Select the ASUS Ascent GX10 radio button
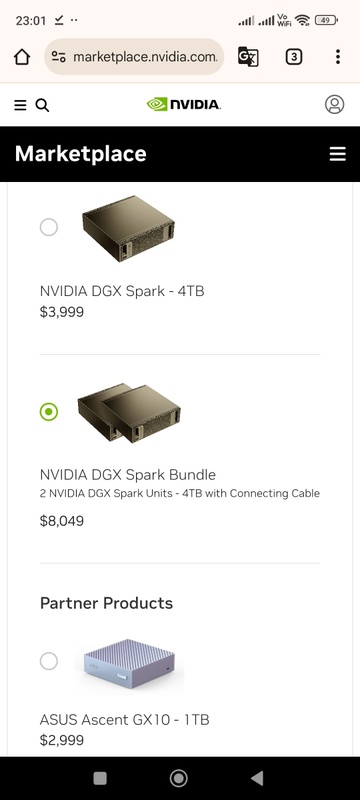The height and width of the screenshot is (800, 360). [x=49, y=661]
